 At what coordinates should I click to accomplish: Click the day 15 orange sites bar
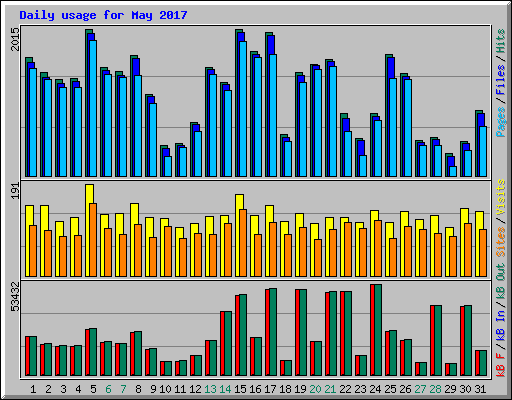point(243,243)
